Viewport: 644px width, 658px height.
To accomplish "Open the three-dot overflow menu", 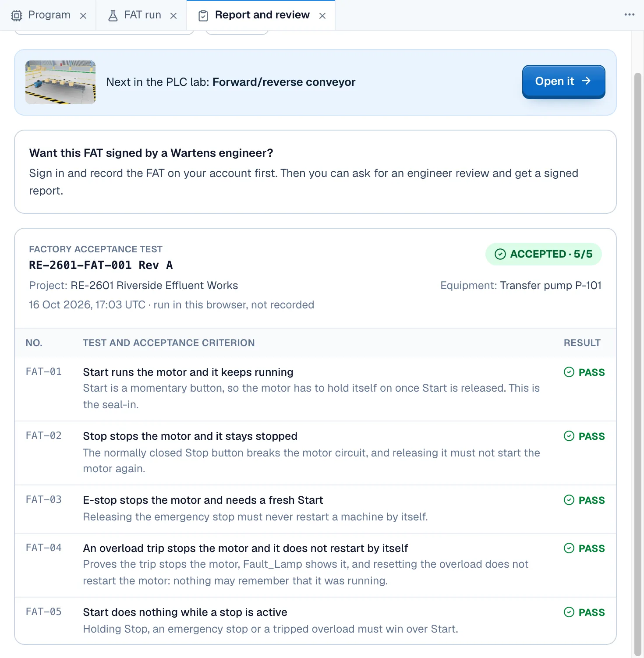I will click(x=630, y=14).
